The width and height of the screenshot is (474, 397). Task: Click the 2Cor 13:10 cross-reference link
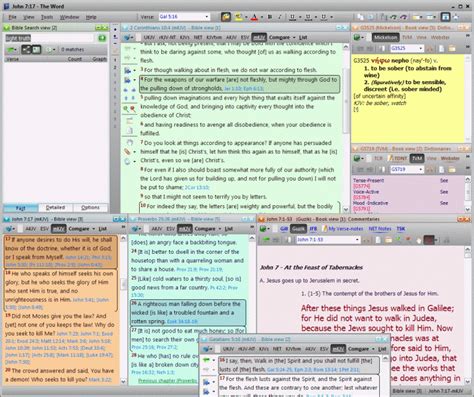click(x=197, y=188)
